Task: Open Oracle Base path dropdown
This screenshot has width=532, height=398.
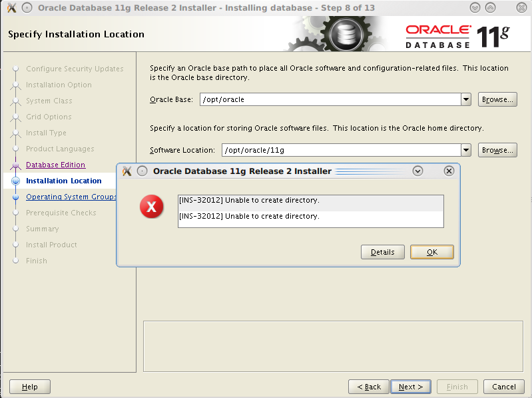Action: click(x=466, y=99)
